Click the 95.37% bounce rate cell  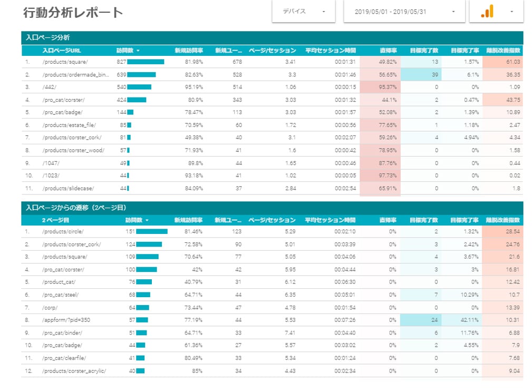[x=380, y=87]
